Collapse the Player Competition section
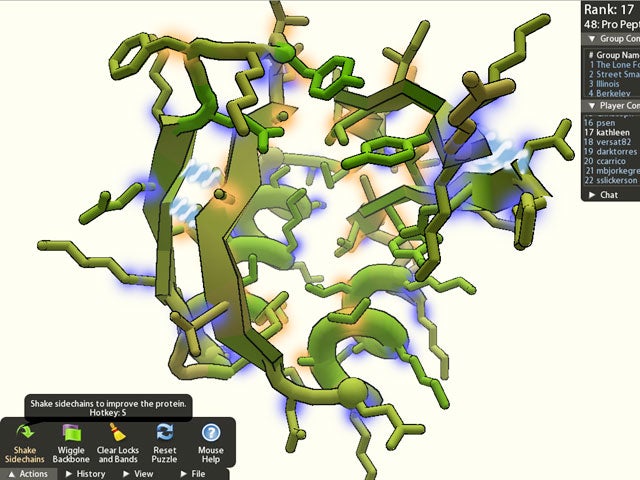This screenshot has width=640, height=480. pyautogui.click(x=612, y=106)
